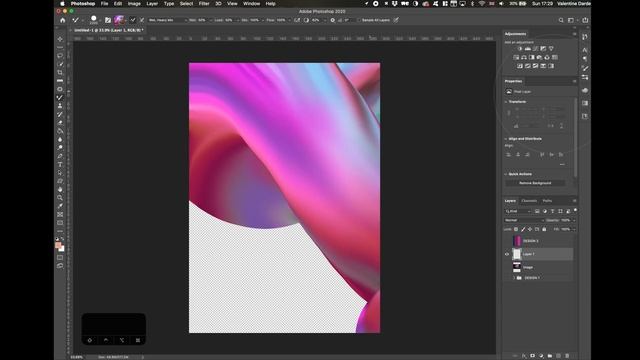The image size is (640, 360).
Task: Click the Remove Background button
Action: (x=535, y=183)
